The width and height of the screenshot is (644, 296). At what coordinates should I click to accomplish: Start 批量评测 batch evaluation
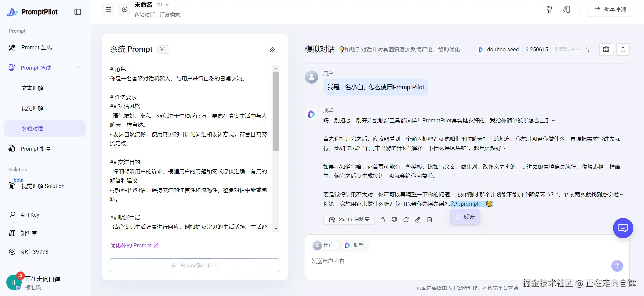(x=610, y=9)
